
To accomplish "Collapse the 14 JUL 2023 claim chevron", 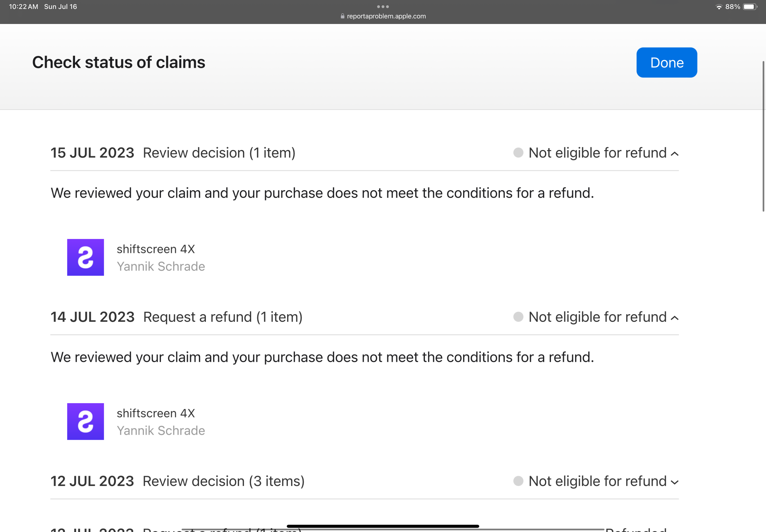I will point(674,318).
